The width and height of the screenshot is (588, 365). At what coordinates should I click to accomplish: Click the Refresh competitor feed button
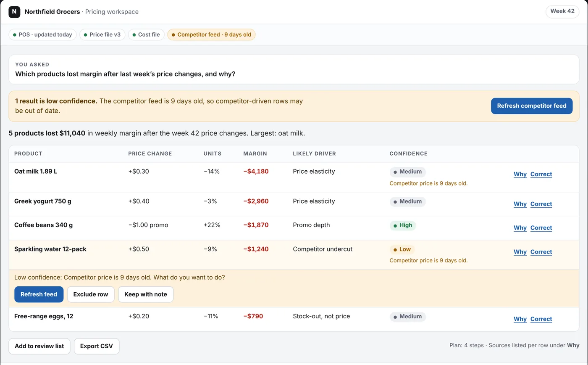532,106
